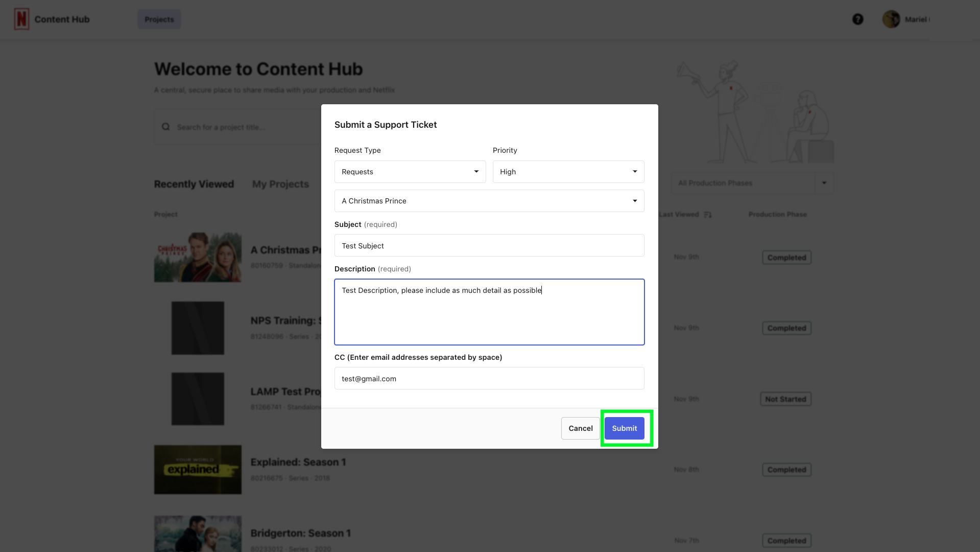Screen dimensions: 980x552
Task: Switch to the My Projects tab
Action: pyautogui.click(x=280, y=184)
